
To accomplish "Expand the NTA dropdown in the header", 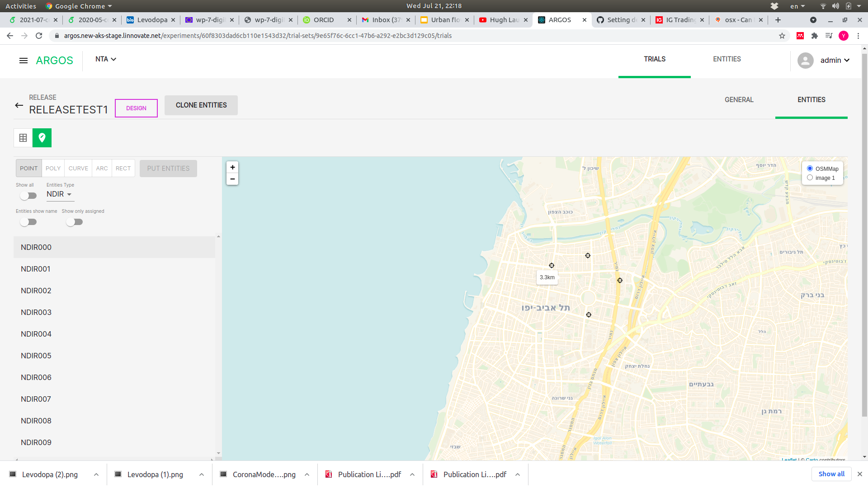I will coord(105,59).
